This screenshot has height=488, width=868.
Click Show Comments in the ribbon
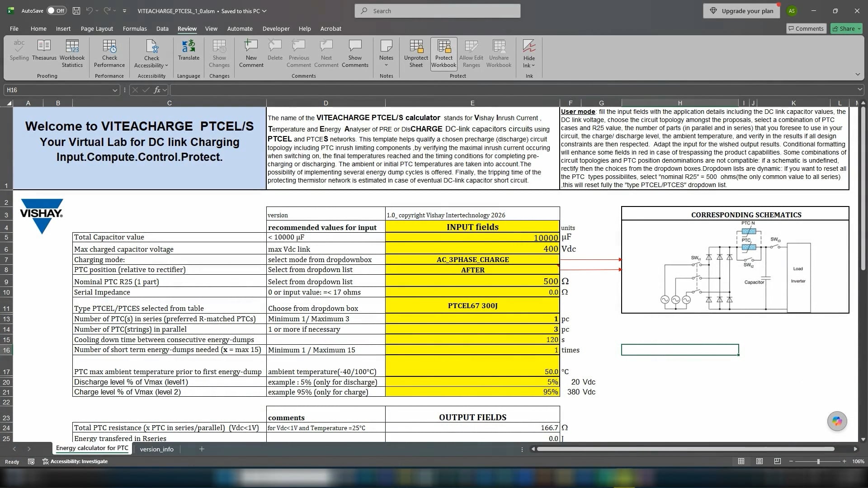click(355, 53)
